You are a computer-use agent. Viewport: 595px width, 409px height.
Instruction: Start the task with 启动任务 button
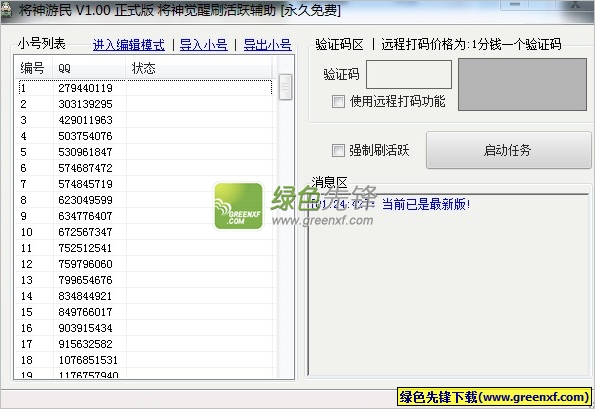(508, 150)
